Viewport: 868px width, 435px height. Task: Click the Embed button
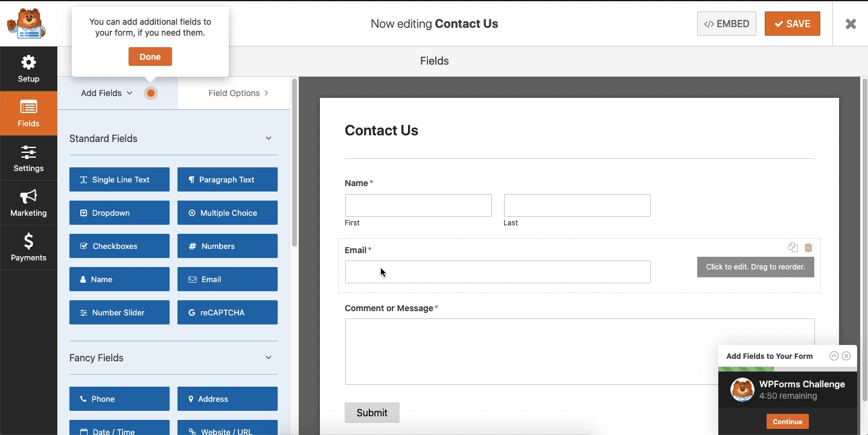pyautogui.click(x=726, y=24)
